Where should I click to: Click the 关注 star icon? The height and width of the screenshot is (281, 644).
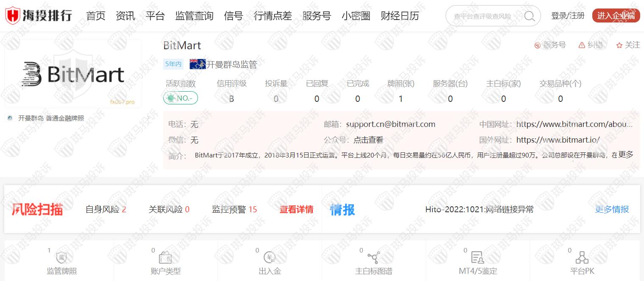pyautogui.click(x=619, y=45)
